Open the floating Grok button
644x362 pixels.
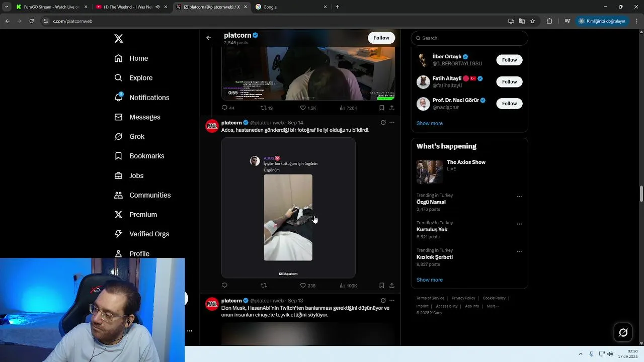623,332
